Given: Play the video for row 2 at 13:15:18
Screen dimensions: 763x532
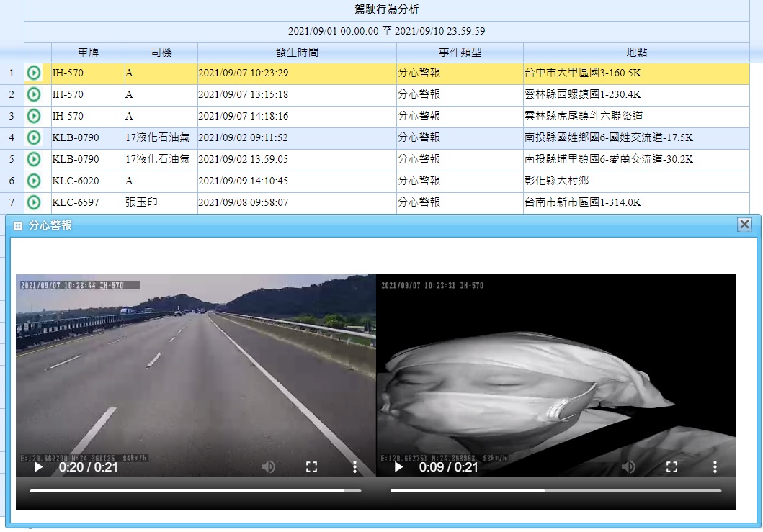Looking at the screenshot, I should pyautogui.click(x=34, y=94).
